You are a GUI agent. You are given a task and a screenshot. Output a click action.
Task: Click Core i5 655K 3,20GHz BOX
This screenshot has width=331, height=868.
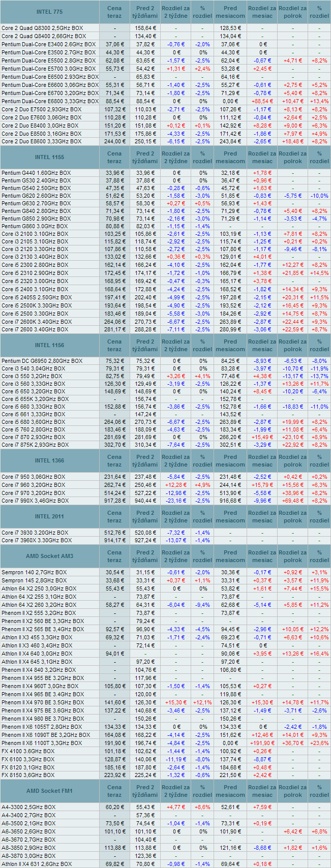[35, 399]
